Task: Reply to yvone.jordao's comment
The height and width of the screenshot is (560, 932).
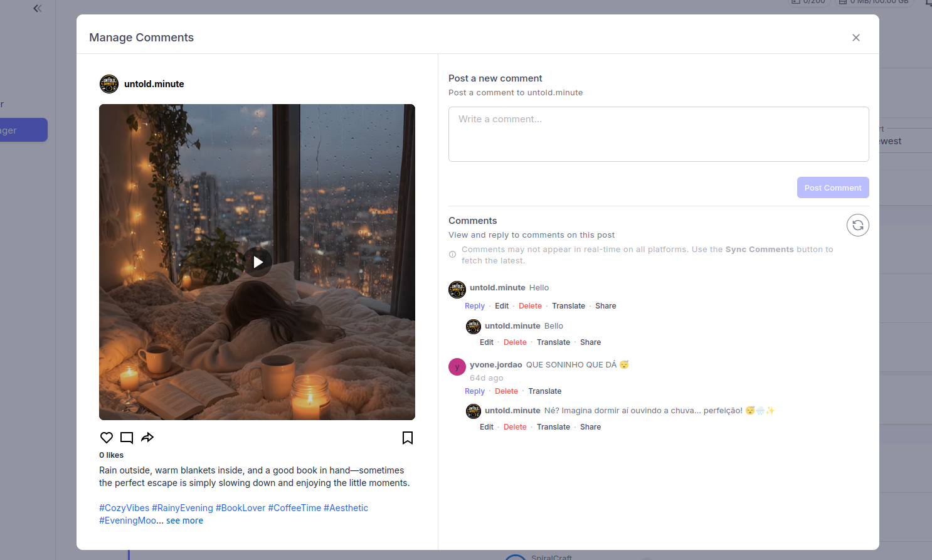Action: pyautogui.click(x=475, y=391)
